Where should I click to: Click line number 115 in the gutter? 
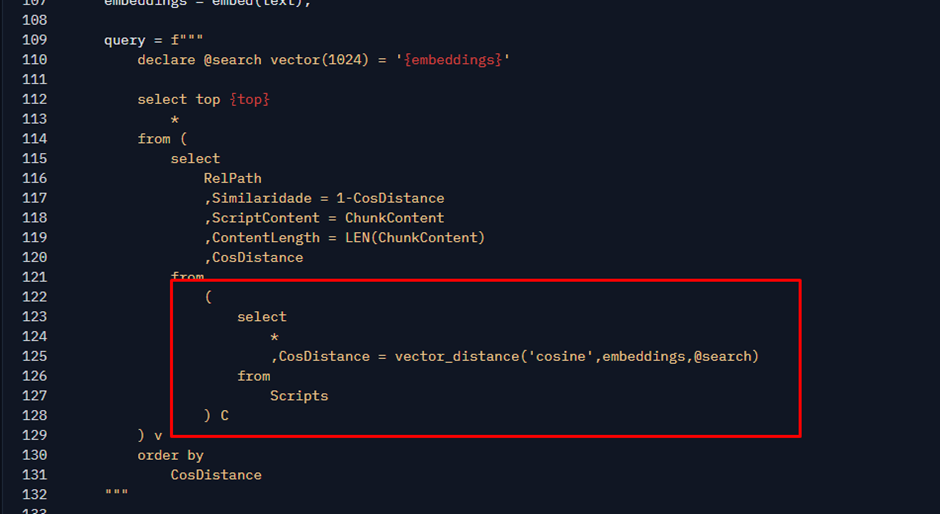tap(34, 158)
